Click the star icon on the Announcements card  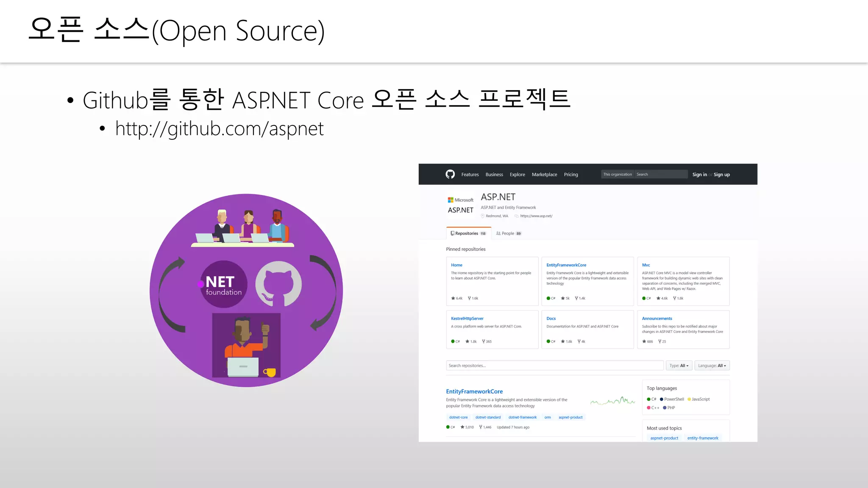pyautogui.click(x=644, y=341)
